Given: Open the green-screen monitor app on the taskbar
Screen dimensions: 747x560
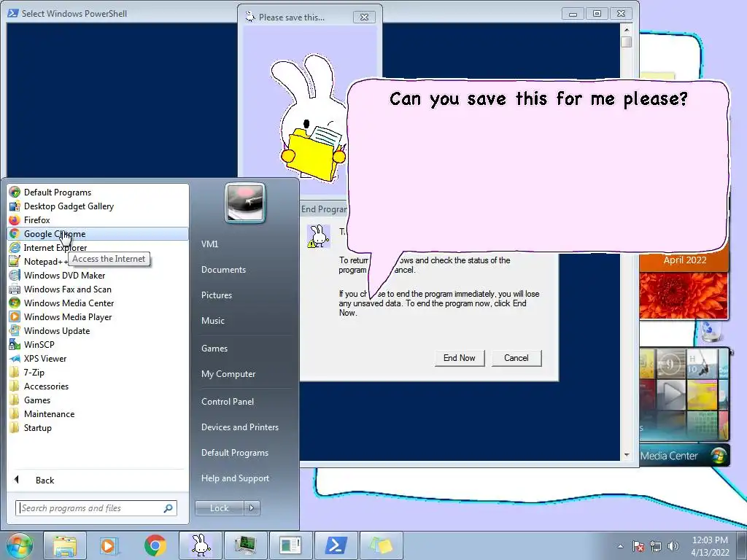Looking at the screenshot, I should tap(245, 545).
